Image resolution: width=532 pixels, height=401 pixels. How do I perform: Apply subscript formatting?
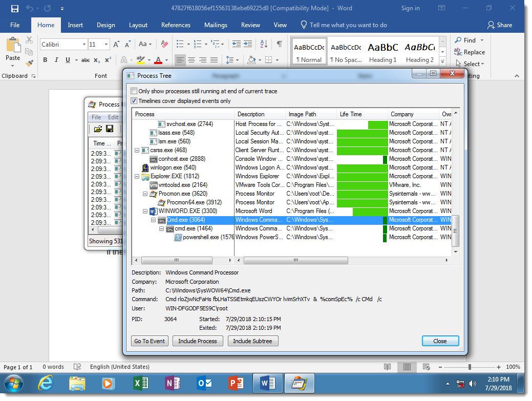(x=97, y=60)
